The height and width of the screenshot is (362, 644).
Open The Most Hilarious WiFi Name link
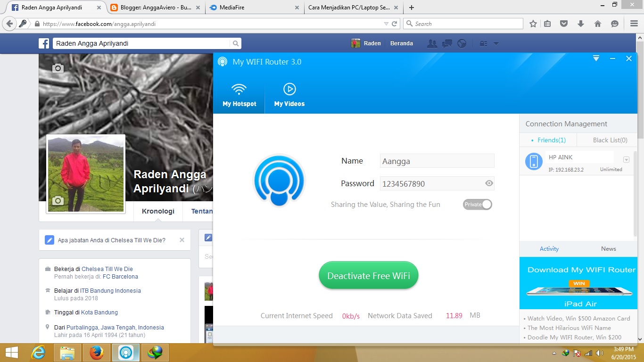569,328
